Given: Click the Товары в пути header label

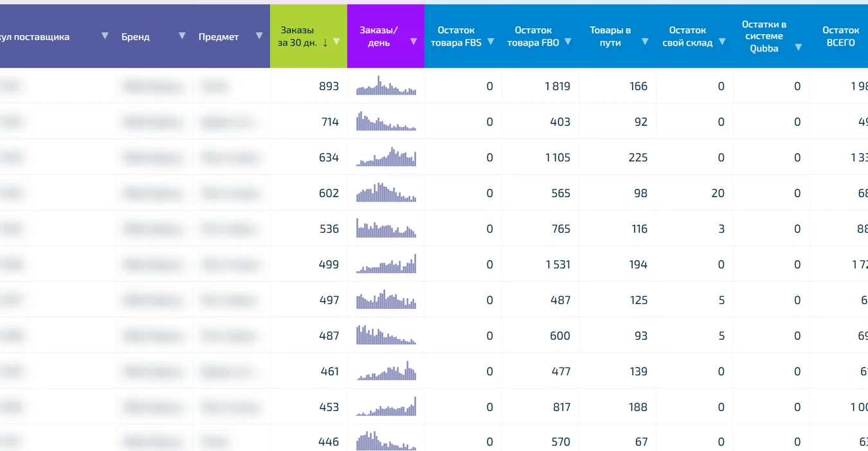Looking at the screenshot, I should 610,37.
